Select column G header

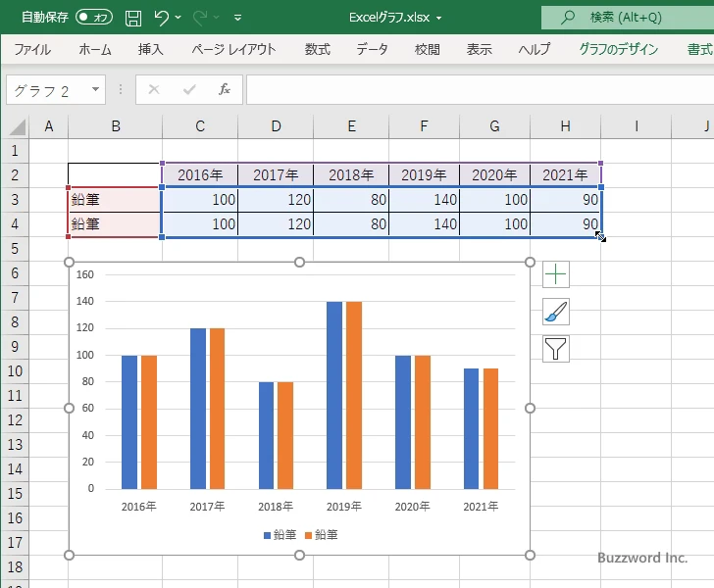coord(494,126)
